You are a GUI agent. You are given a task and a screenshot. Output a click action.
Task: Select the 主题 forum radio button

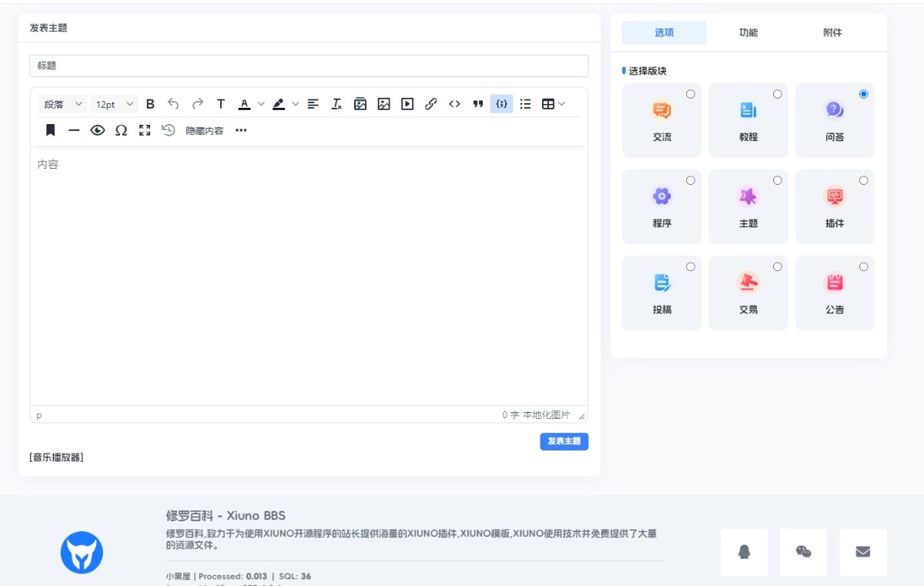778,180
